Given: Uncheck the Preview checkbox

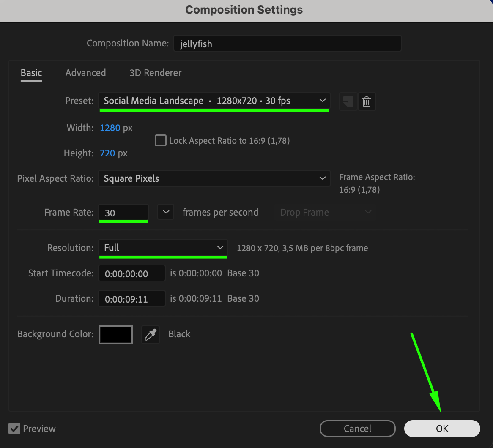Looking at the screenshot, I should click(14, 429).
